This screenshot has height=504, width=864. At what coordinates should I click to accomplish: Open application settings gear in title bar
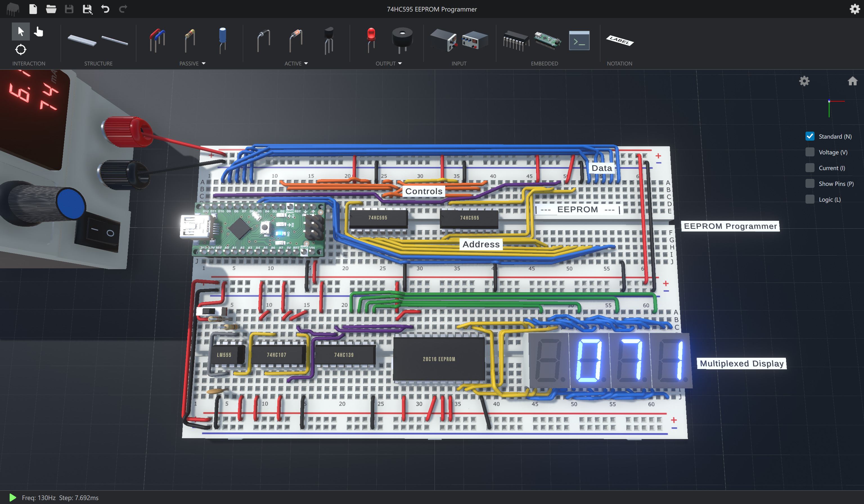[x=855, y=9]
